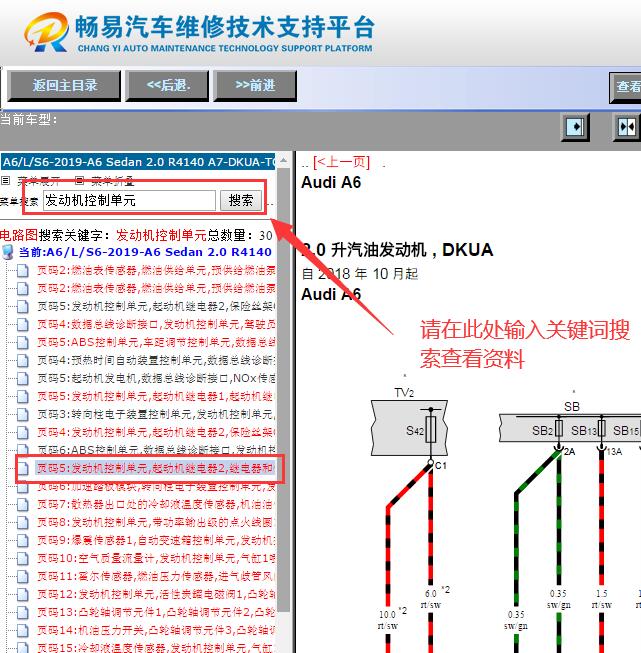Focus the menu search input field
This screenshot has width=641, height=653.
(129, 201)
